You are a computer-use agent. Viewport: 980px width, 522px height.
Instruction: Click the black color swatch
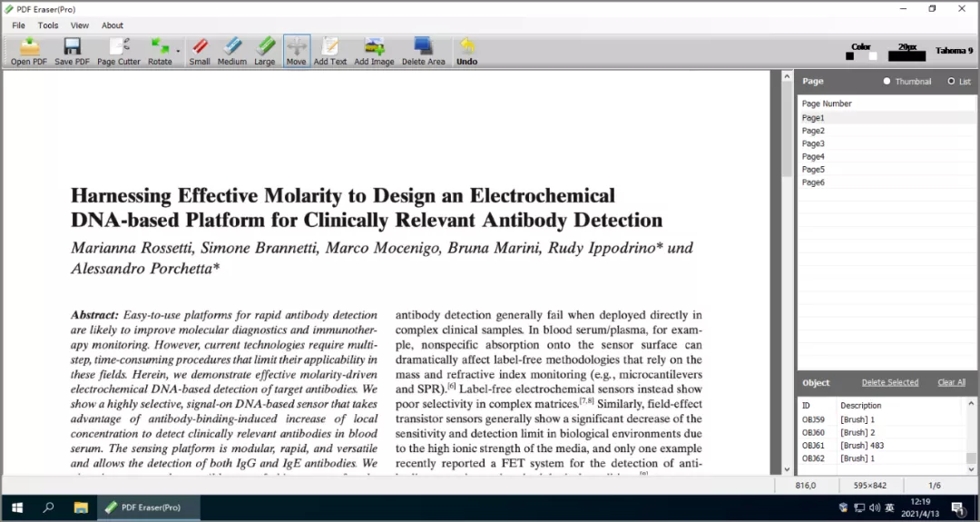point(850,56)
